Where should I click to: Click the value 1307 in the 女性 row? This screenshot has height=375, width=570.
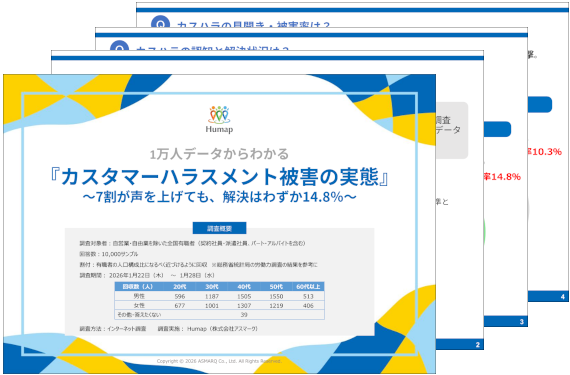[x=244, y=306]
